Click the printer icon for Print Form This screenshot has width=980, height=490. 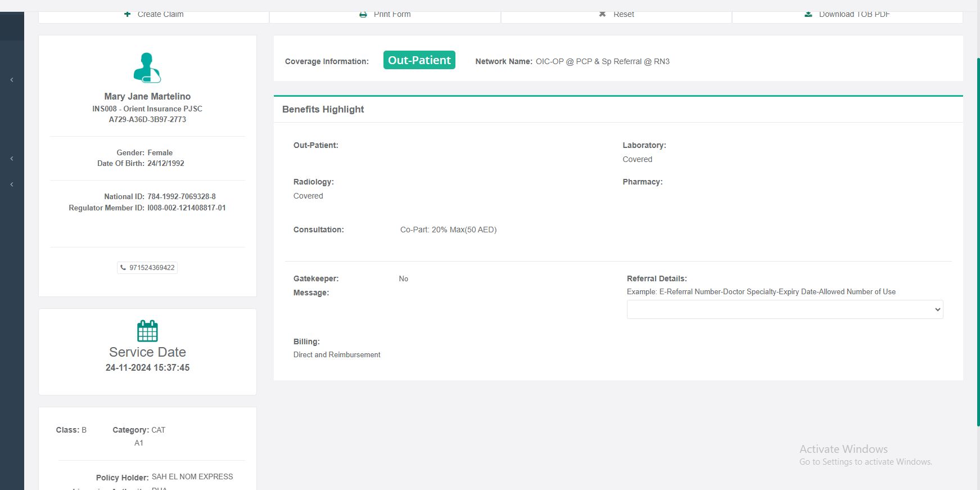coord(363,14)
